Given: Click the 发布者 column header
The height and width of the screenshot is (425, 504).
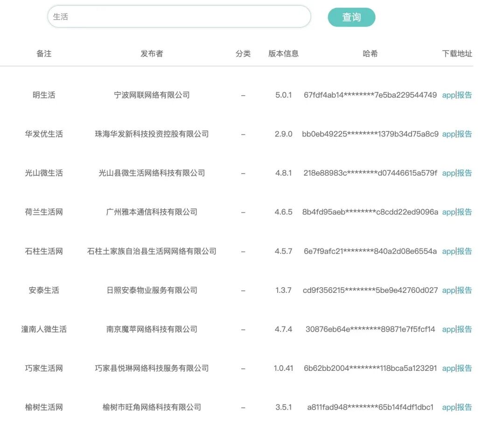Looking at the screenshot, I should pos(152,53).
